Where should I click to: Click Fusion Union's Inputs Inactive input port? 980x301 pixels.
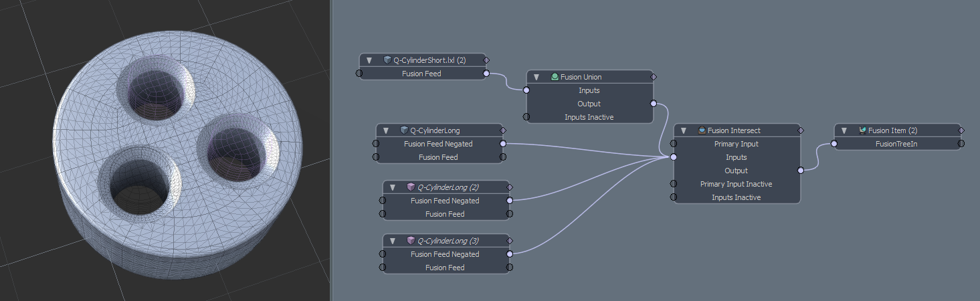click(526, 117)
